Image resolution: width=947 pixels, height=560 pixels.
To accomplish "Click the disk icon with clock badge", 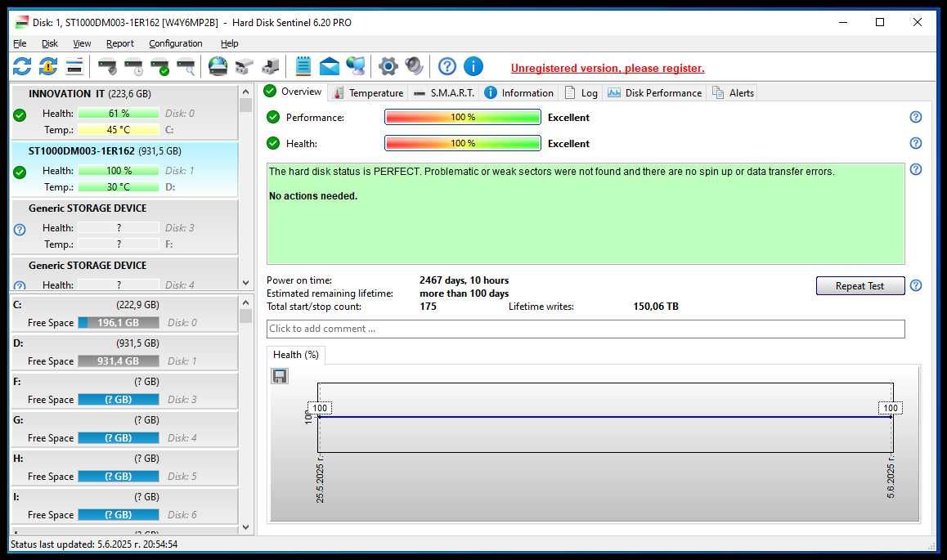I will [133, 66].
